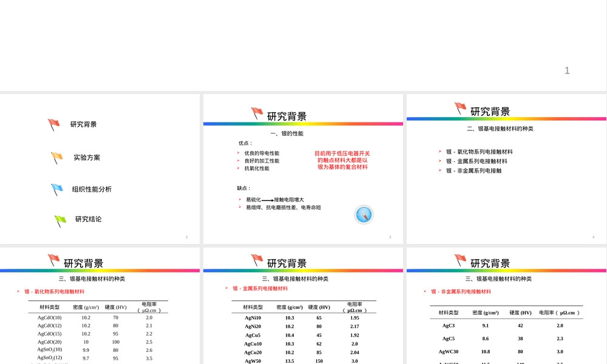Click the red 银 - 非金属系列电接触材料 heading
The width and height of the screenshot is (607, 364).
461,292
